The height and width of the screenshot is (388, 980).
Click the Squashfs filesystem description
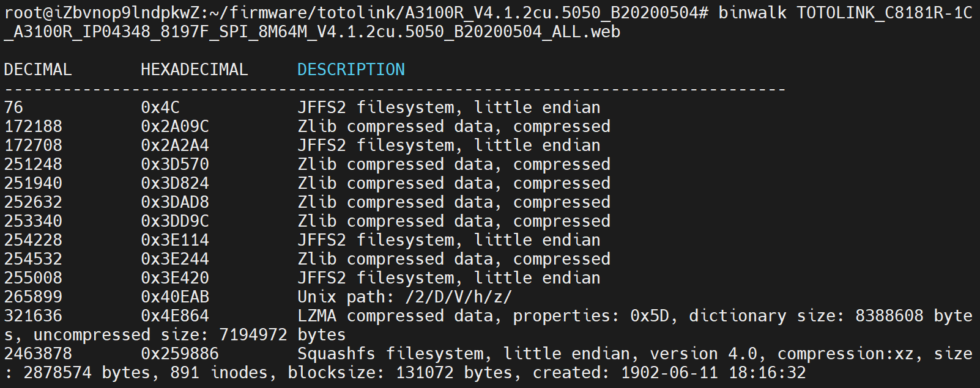click(x=395, y=354)
